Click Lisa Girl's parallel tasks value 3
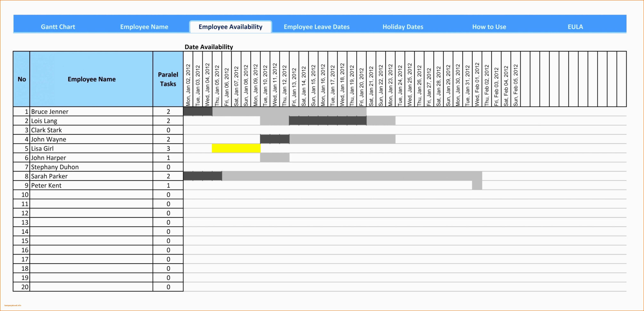The width and height of the screenshot is (644, 311). pyautogui.click(x=168, y=148)
